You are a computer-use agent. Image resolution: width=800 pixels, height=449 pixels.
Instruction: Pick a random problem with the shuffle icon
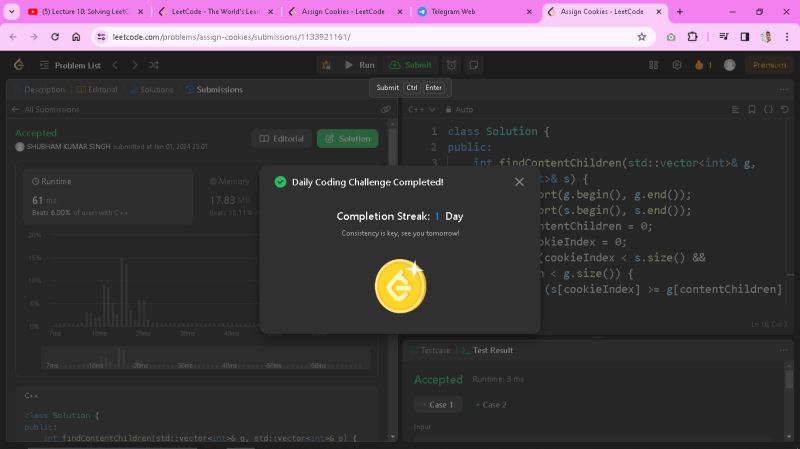[x=154, y=65]
